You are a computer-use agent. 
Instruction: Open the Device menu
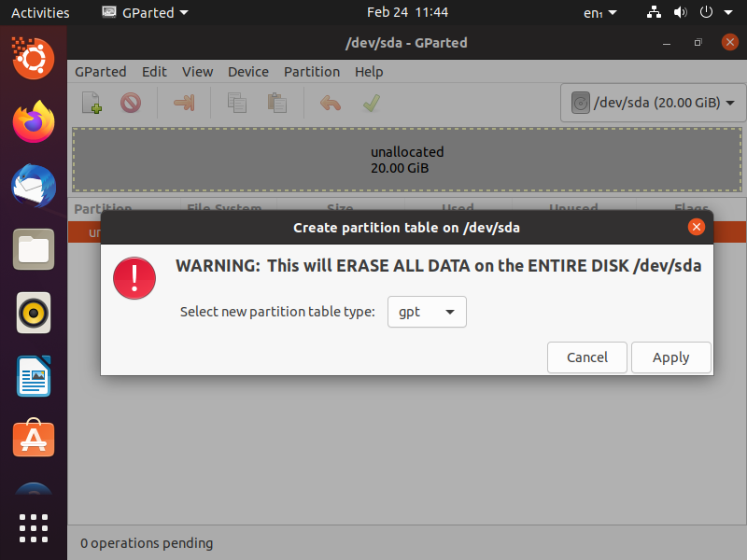pos(247,72)
